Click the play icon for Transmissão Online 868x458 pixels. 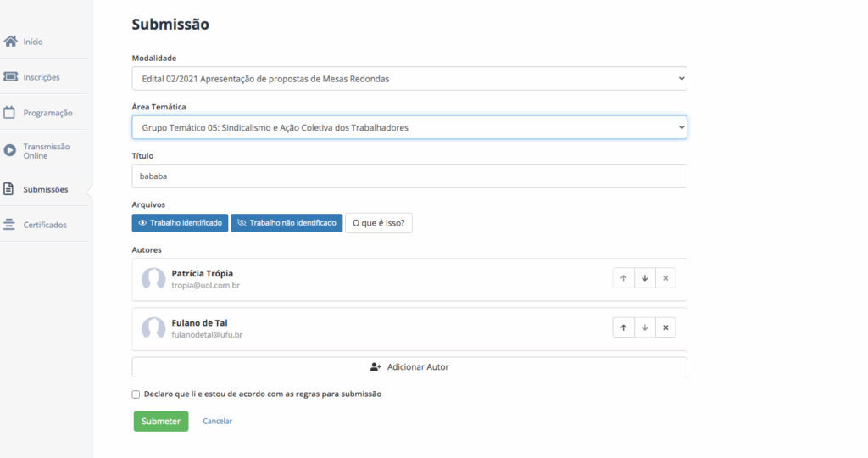[x=10, y=150]
